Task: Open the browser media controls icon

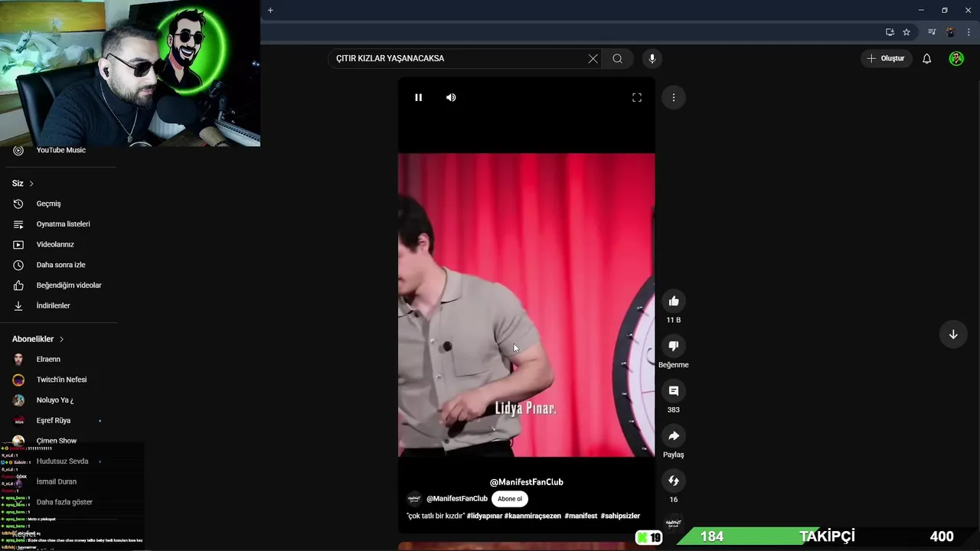Action: coord(932,32)
